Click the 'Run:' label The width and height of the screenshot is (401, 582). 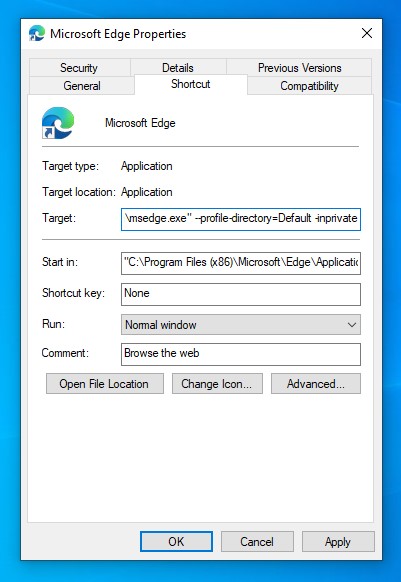(x=53, y=324)
